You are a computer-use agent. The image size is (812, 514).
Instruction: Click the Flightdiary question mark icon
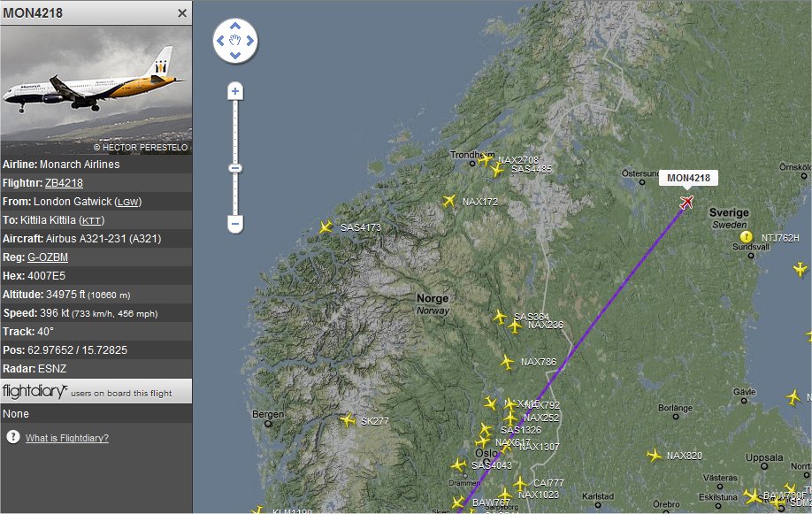13,437
